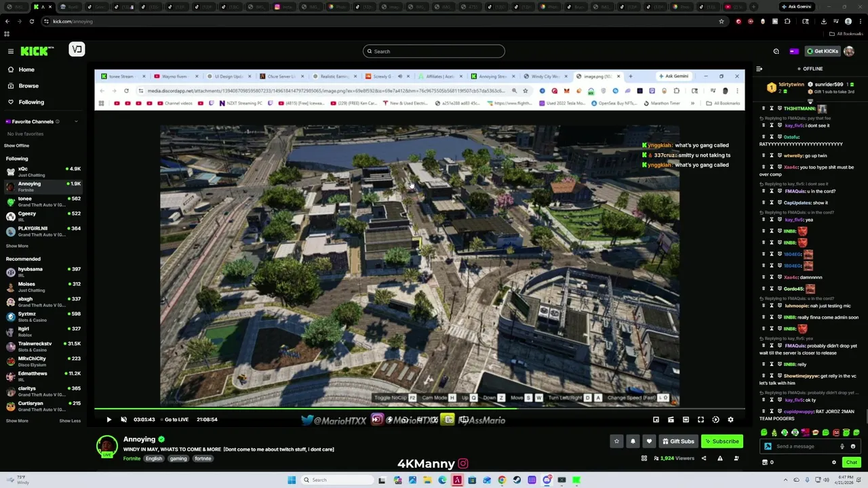The image size is (868, 488).
Task: Click the Windows taskbar search box
Action: pos(336,480)
